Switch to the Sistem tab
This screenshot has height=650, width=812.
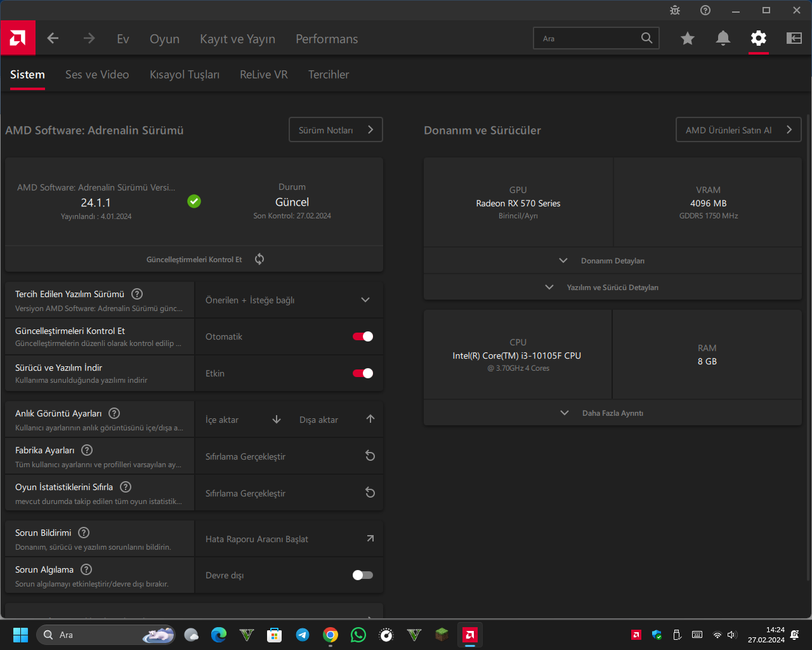(x=27, y=74)
